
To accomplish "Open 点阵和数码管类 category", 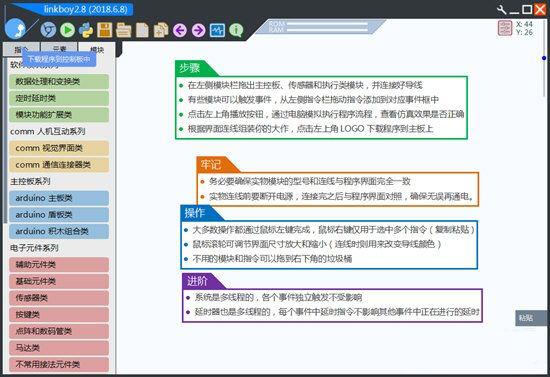I will pyautogui.click(x=59, y=331).
